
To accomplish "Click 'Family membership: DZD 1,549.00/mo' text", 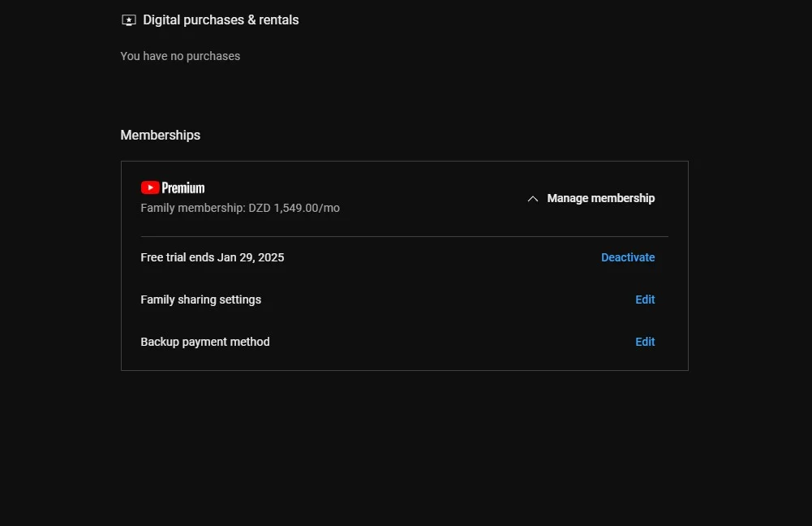I will [240, 208].
